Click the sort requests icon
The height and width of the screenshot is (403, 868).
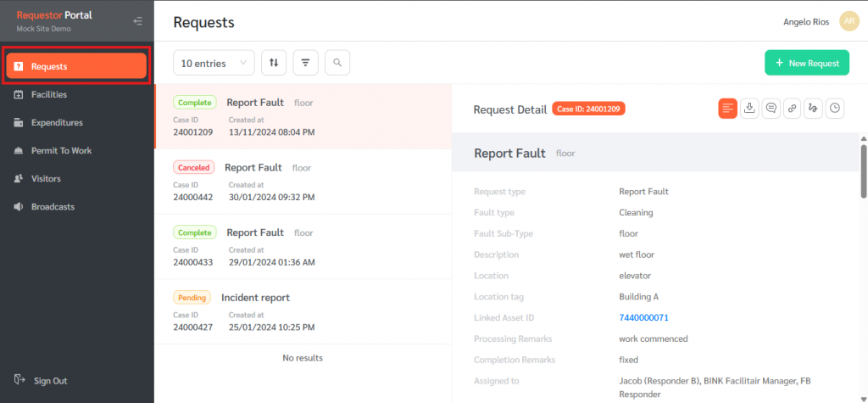273,62
